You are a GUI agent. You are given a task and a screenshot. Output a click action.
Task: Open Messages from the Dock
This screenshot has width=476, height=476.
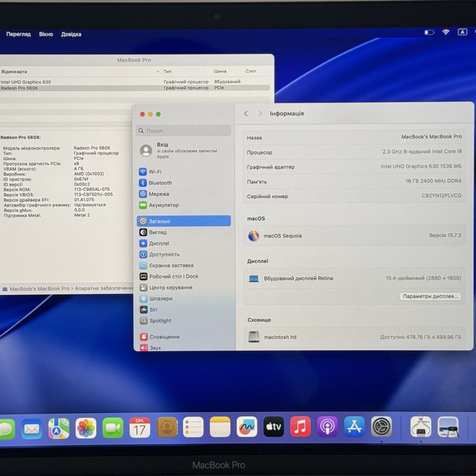(7, 429)
